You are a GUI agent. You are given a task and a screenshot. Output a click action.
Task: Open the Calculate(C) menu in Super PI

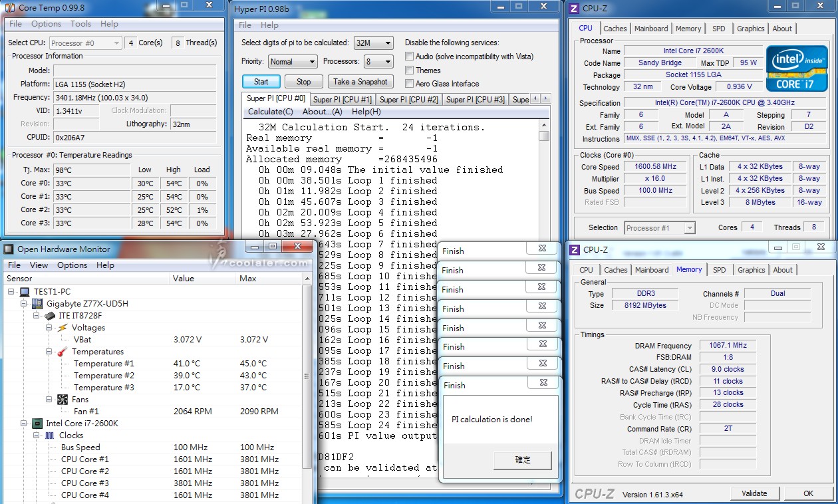tap(270, 112)
